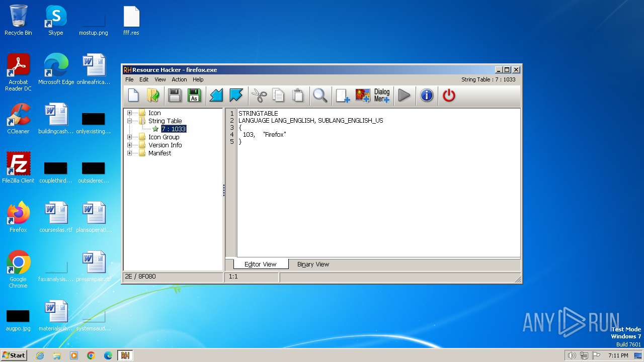
Task: Select the Icon Group folder label
Action: click(164, 137)
